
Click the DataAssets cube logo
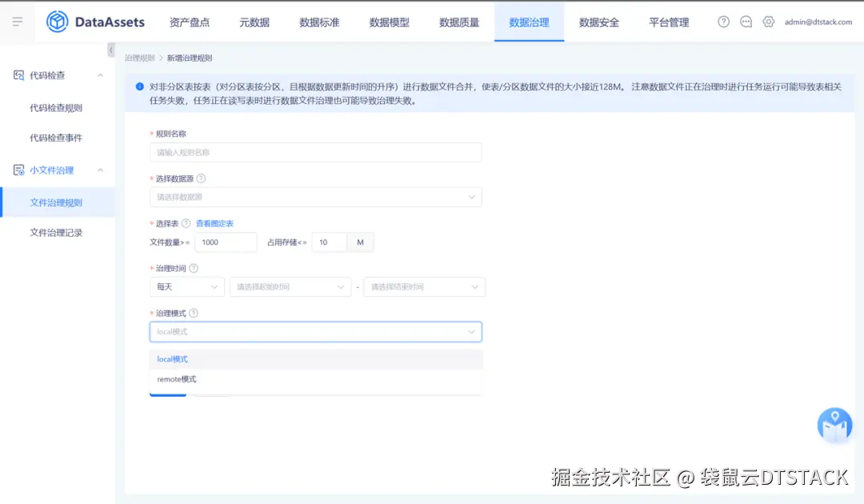(58, 22)
